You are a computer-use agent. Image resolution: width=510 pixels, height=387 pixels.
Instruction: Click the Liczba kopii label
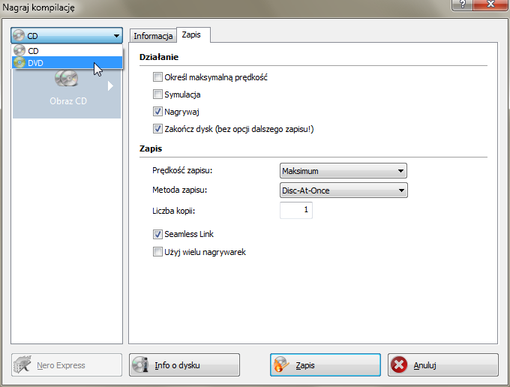point(174,211)
